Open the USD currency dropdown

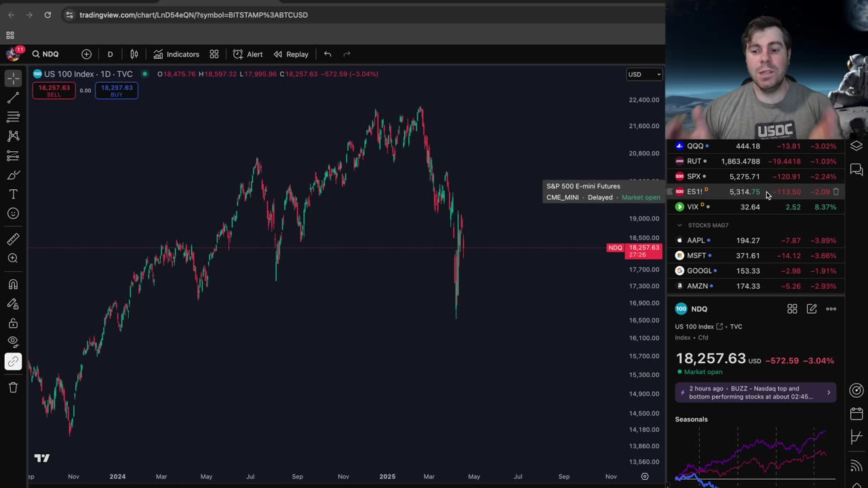click(x=644, y=75)
